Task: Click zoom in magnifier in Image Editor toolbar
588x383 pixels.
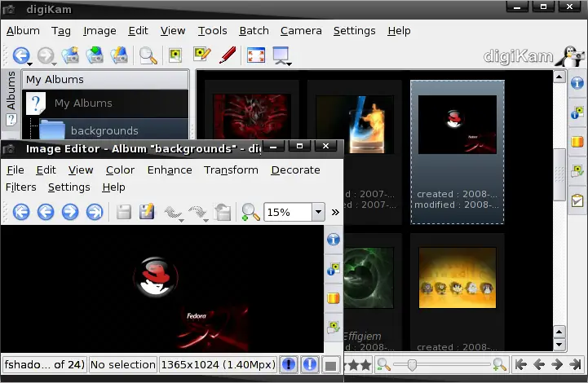Action: (x=250, y=212)
